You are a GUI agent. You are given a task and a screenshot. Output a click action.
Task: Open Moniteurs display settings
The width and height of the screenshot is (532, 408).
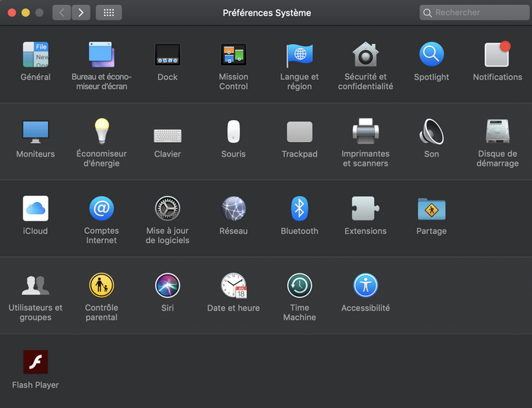36,131
